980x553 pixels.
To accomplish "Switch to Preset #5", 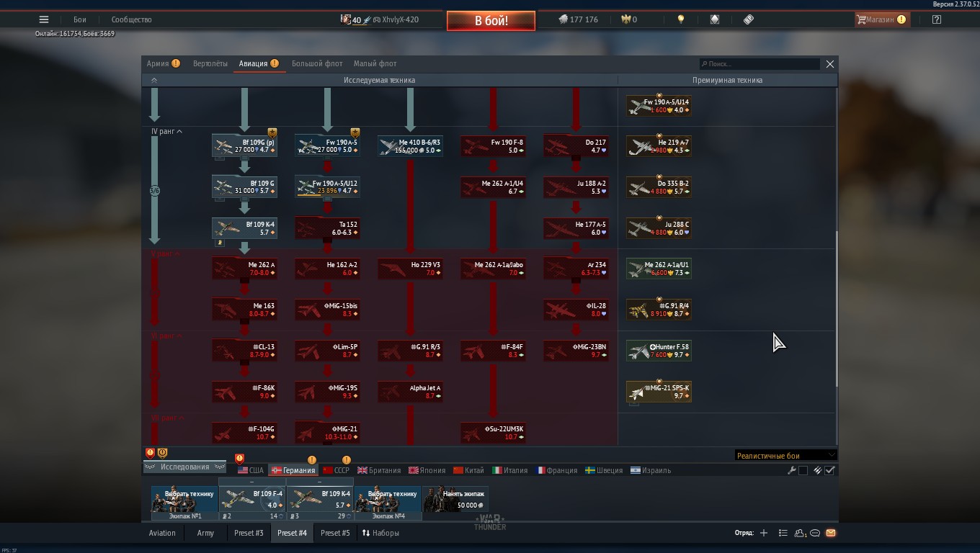I will pyautogui.click(x=335, y=533).
